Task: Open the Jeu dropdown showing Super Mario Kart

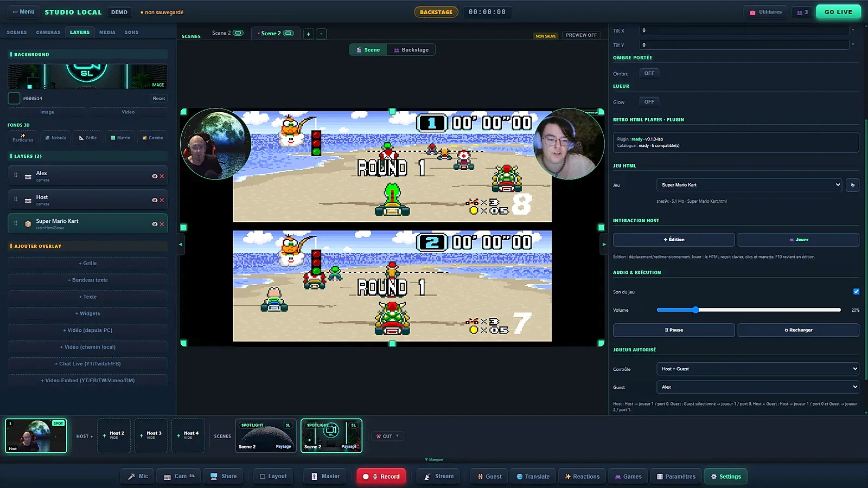Action: [749, 185]
